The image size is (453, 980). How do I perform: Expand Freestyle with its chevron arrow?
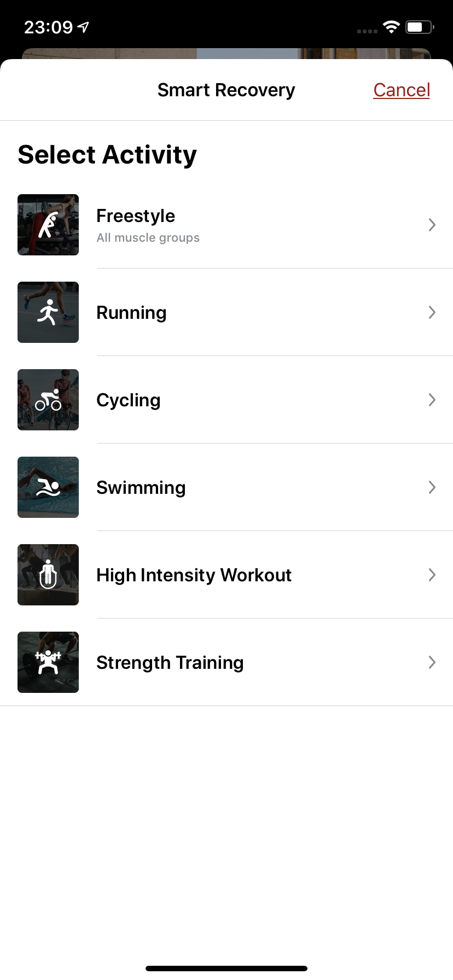pos(432,225)
